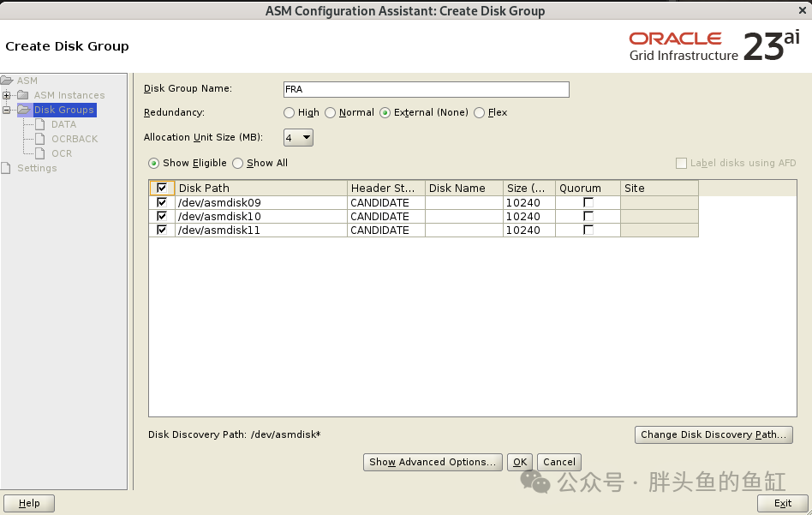812x515 pixels.
Task: Click the OCR disk group document icon
Action: pos(40,153)
